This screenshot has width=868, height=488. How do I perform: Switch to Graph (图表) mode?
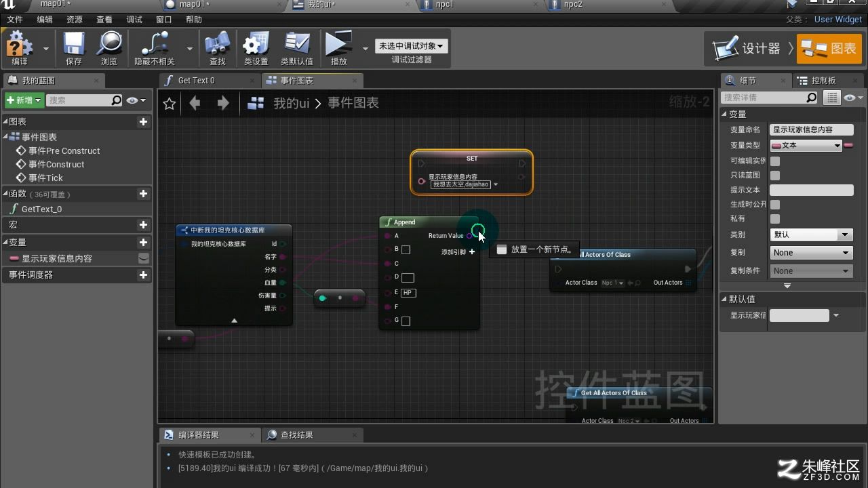tap(829, 48)
